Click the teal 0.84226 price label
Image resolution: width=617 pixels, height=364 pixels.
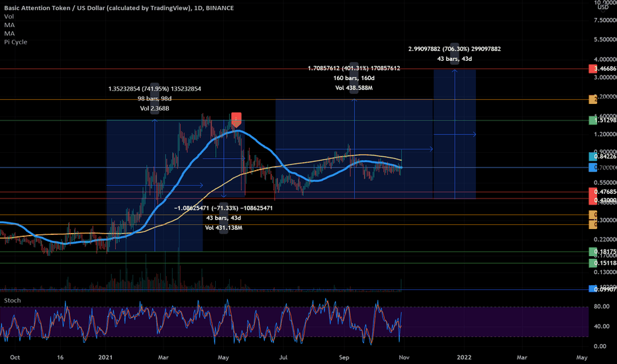(x=603, y=157)
